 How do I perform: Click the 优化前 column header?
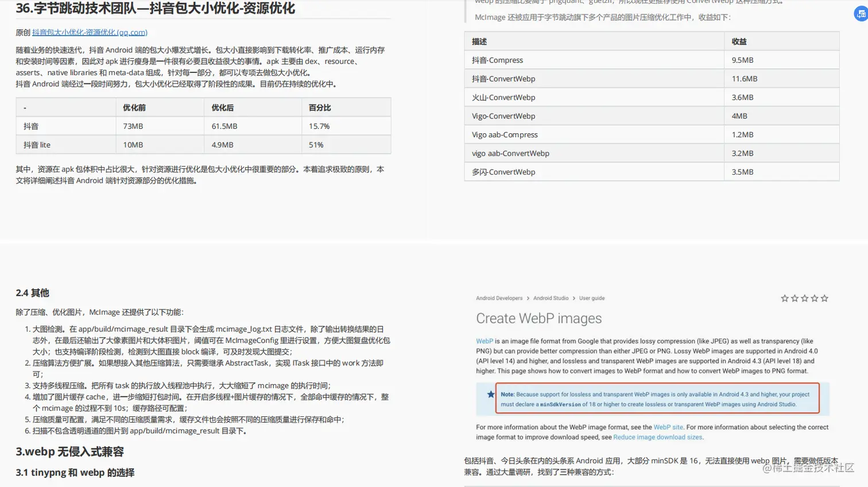point(160,107)
